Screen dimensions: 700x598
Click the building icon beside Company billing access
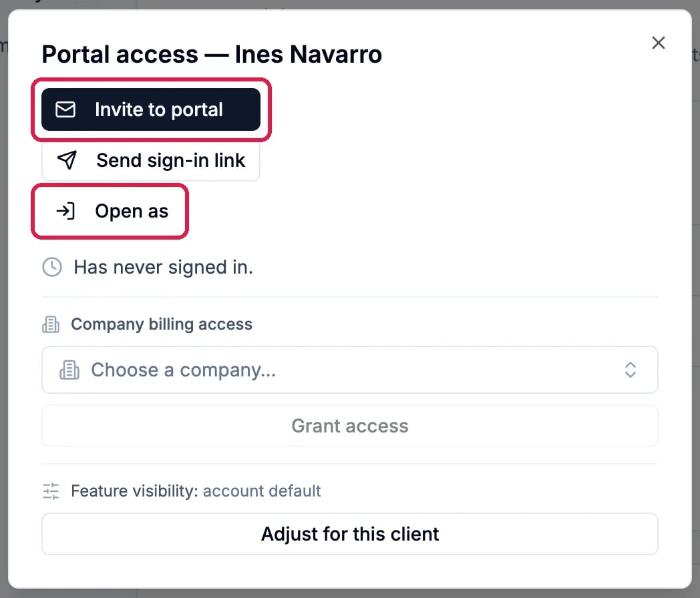click(x=51, y=324)
